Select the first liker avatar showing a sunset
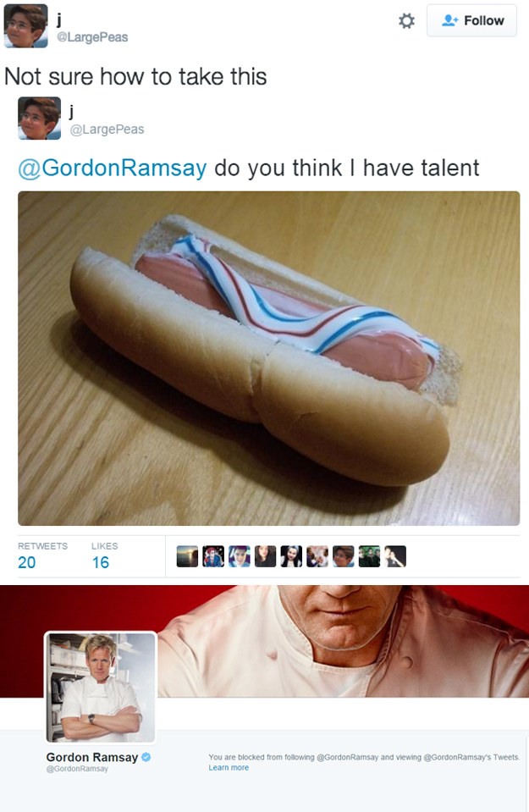The width and height of the screenshot is (529, 812). 187,556
